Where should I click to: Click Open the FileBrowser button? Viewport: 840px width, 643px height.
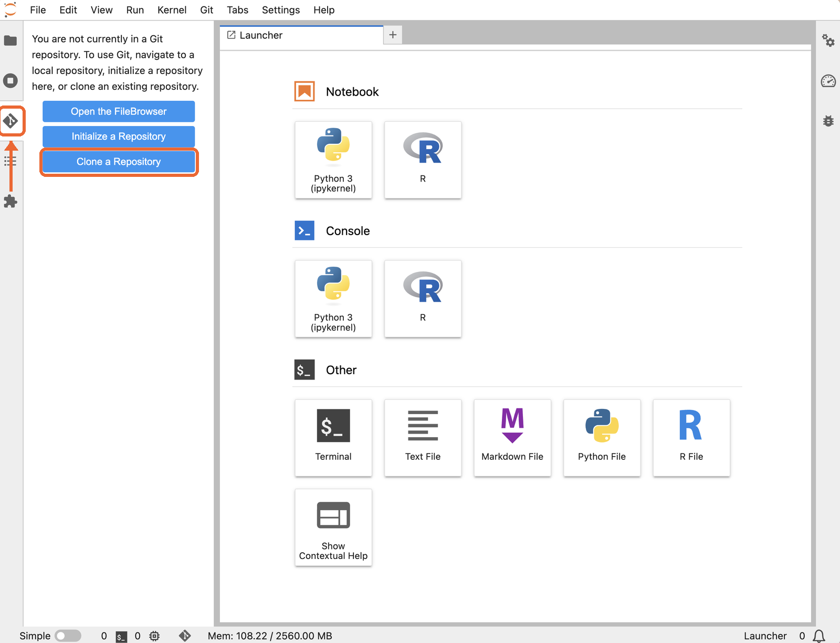pyautogui.click(x=119, y=111)
